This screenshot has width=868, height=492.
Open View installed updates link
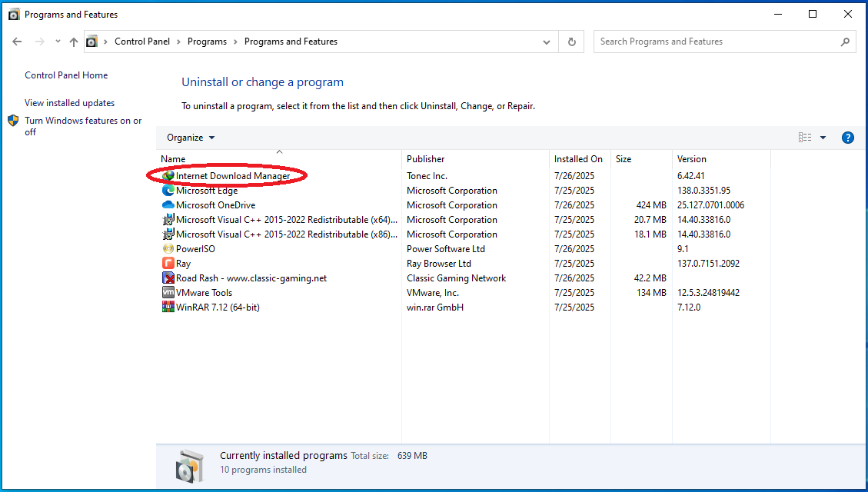(70, 103)
